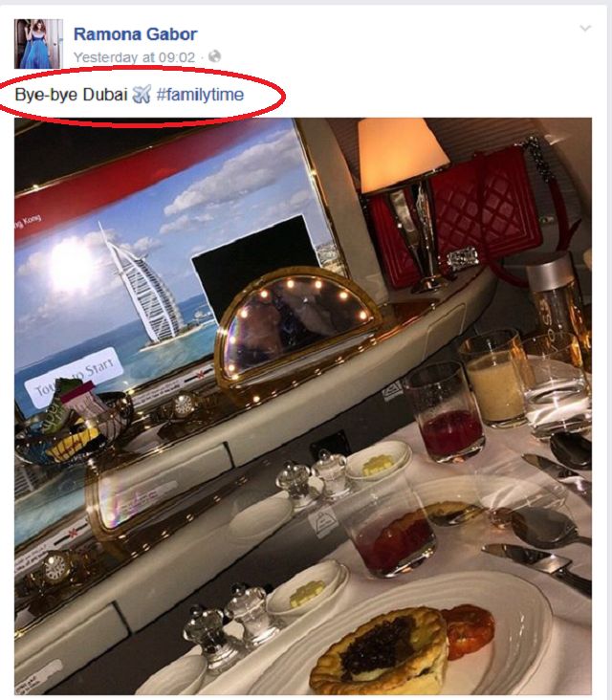The height and width of the screenshot is (700, 612).
Task: Click the grilled tomato beside the tart
Action: click(x=470, y=631)
